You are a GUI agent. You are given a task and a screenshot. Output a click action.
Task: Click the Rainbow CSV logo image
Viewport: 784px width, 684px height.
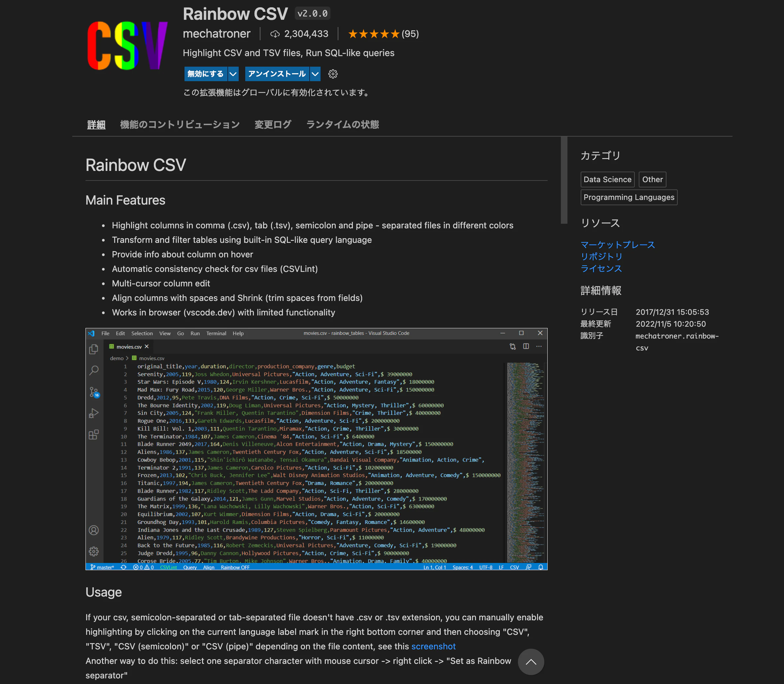pyautogui.click(x=127, y=46)
